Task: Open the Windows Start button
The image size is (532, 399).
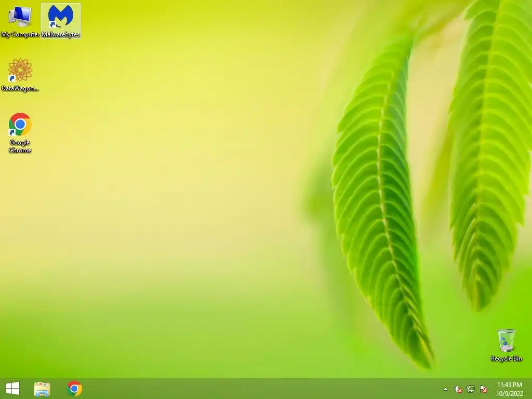Action: 12,389
